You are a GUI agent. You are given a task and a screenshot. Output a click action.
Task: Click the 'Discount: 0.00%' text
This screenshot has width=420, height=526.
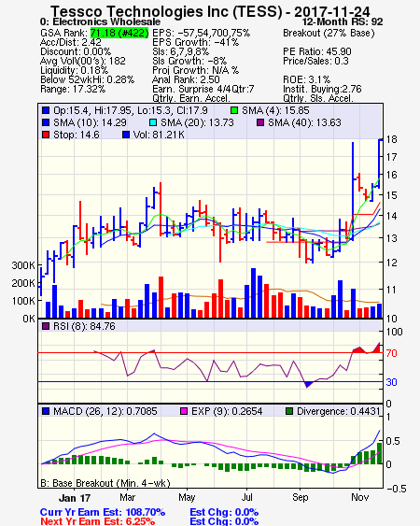point(76,51)
